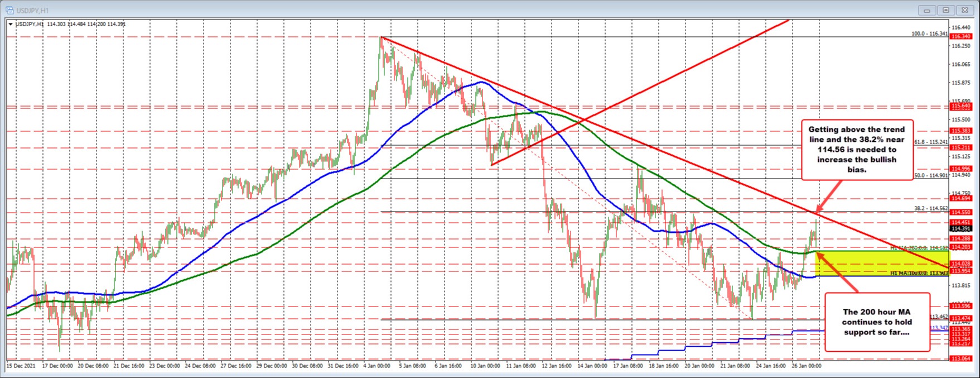
Task: Click the red price label 114.451
Action: point(960,222)
